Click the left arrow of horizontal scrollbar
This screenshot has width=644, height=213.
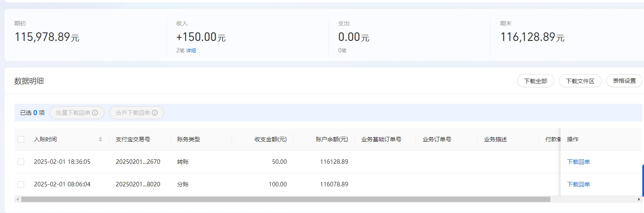pos(18,199)
